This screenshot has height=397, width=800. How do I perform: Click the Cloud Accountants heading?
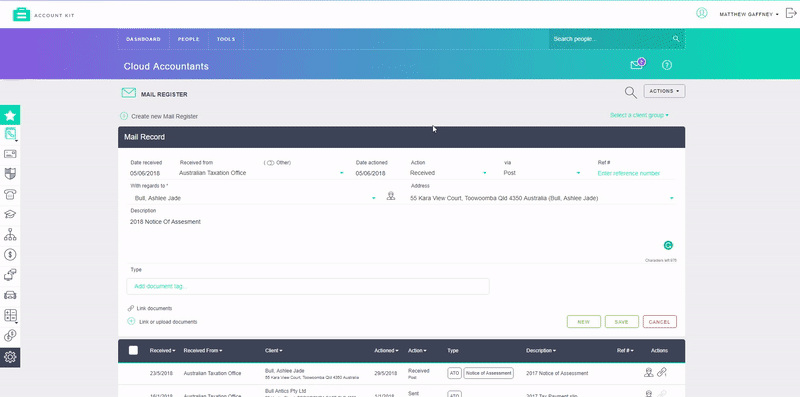[x=166, y=66]
